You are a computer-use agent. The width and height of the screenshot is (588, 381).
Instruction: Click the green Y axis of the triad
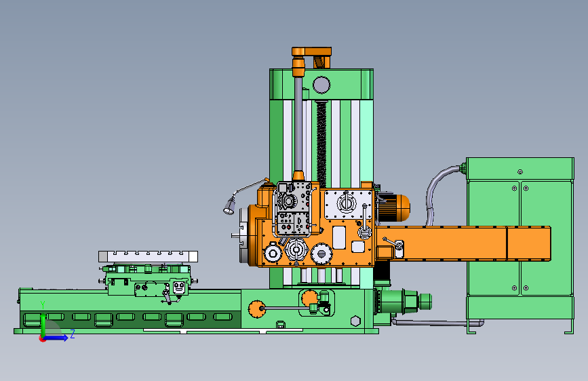coord(43,325)
